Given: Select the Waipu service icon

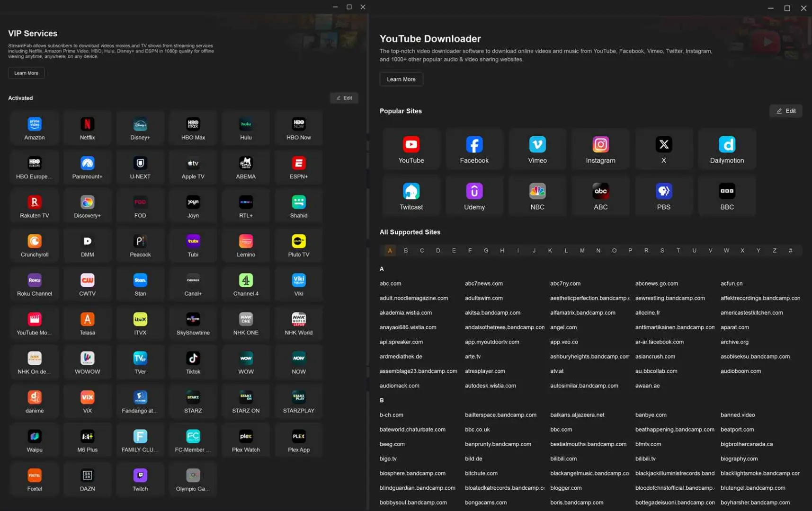Looking at the screenshot, I should [x=35, y=441].
